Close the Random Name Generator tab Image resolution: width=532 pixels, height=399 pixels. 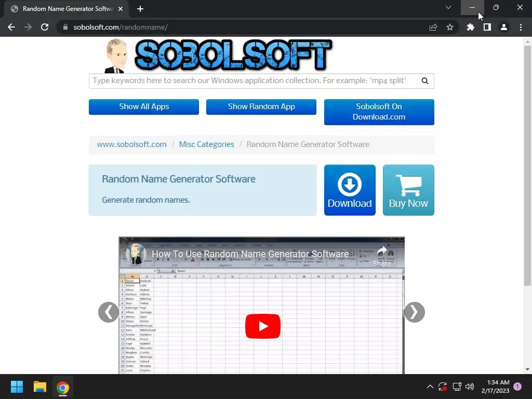(121, 9)
